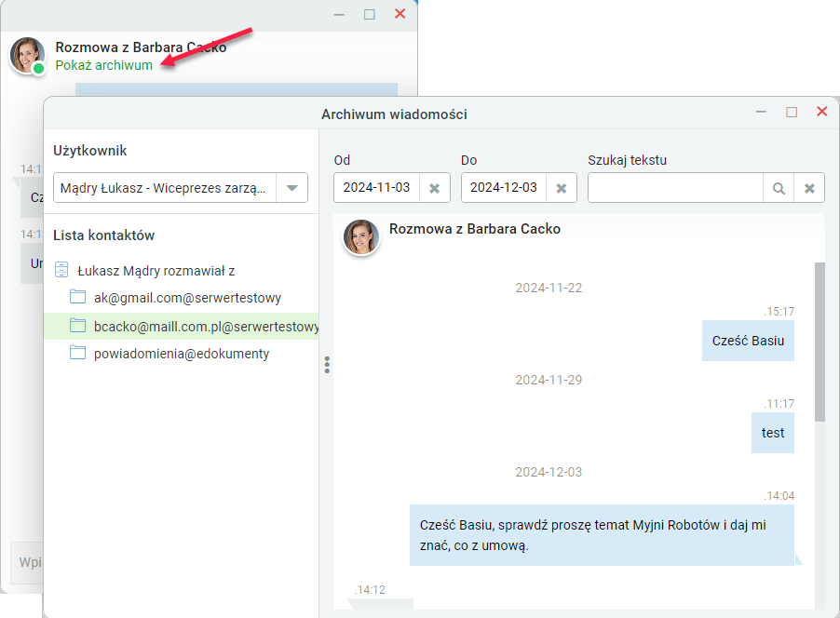The width and height of the screenshot is (840, 618).
Task: Maximize the chat conversation window
Action: (369, 15)
